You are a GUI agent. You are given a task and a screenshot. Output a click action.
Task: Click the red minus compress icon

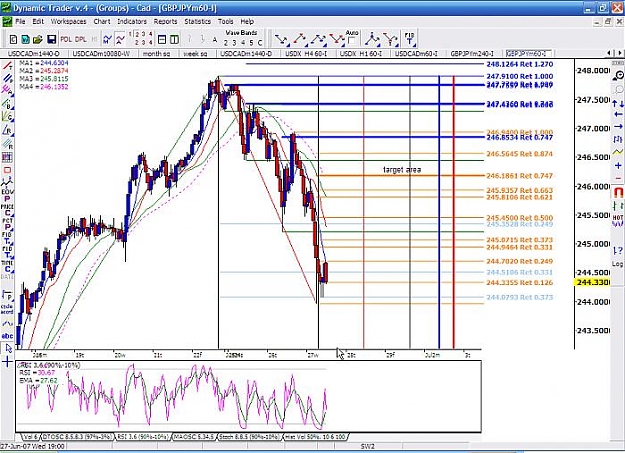coord(618,178)
